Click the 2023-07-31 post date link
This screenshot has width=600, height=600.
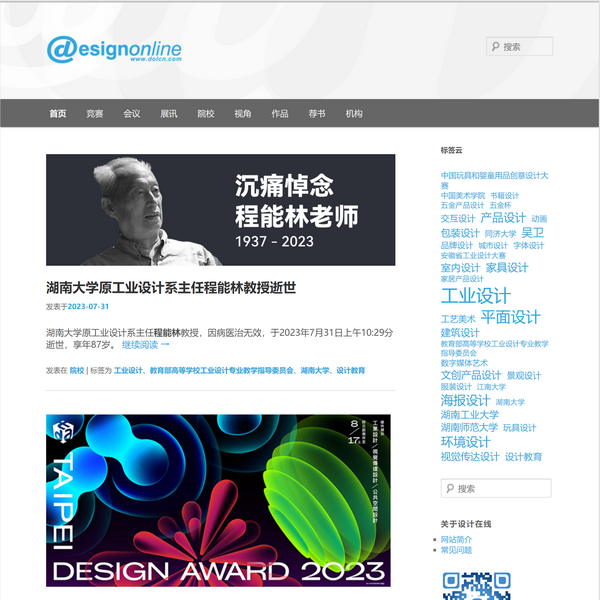88,307
